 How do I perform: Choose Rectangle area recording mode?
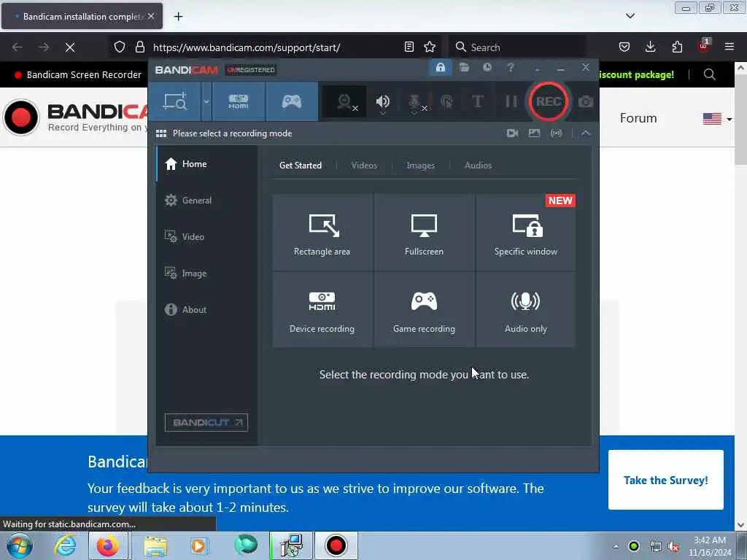click(322, 232)
